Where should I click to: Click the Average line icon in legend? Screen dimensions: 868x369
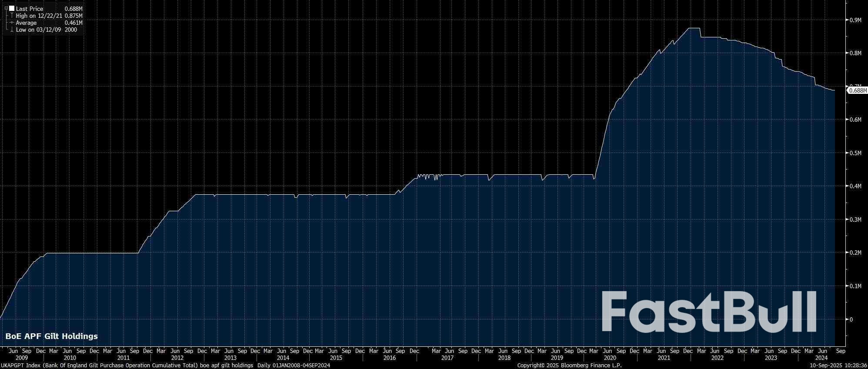point(12,23)
